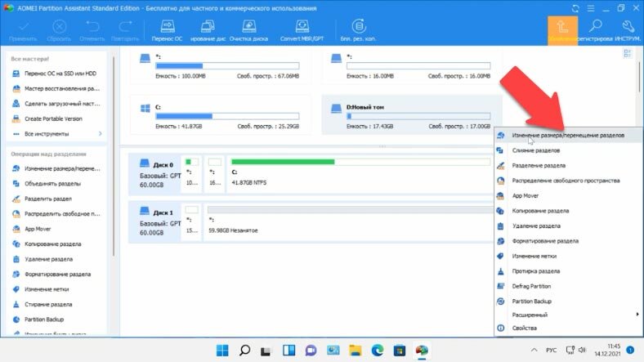
Task: Click Протирка раздела in context menu
Action: coord(569,271)
